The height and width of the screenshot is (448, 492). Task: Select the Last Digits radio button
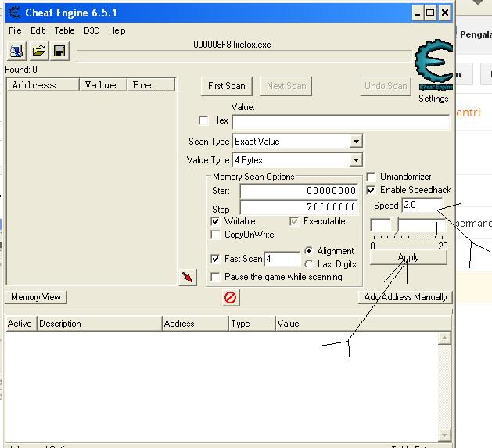309,264
